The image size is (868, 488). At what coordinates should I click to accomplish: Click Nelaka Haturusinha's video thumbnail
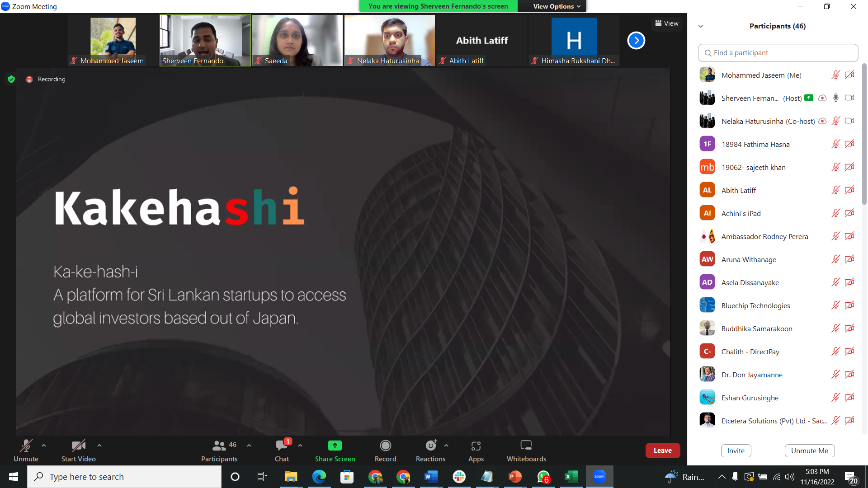pyautogui.click(x=390, y=41)
